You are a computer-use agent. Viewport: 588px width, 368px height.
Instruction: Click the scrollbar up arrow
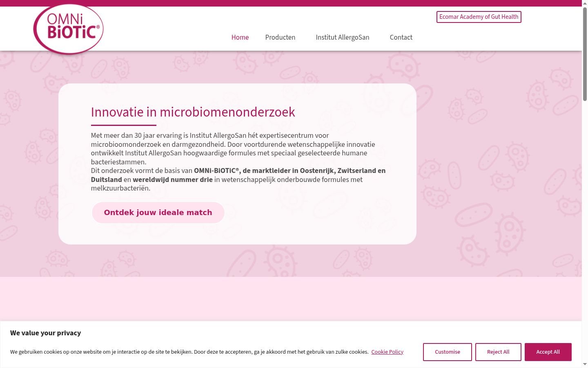click(585, 3)
